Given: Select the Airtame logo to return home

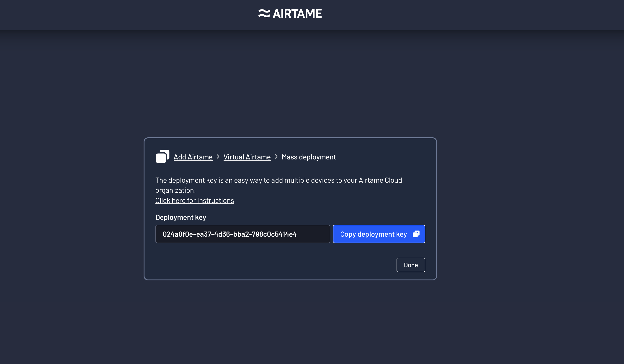Looking at the screenshot, I should (290, 13).
